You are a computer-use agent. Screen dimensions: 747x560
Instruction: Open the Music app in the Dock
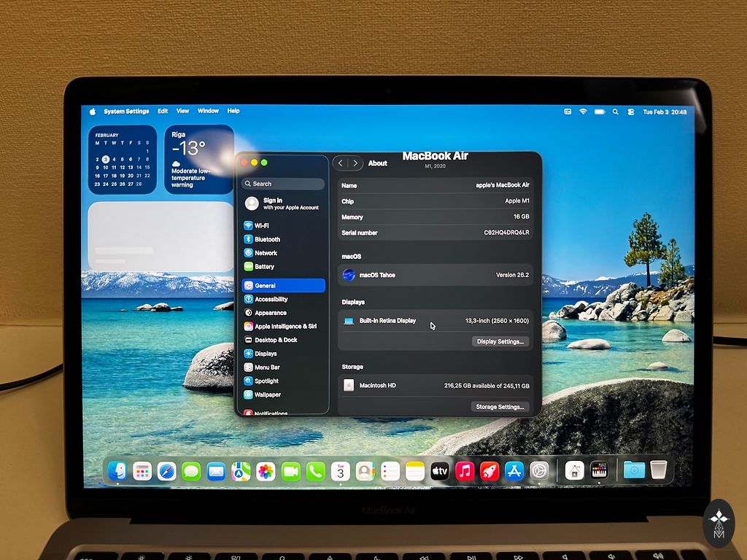point(465,471)
